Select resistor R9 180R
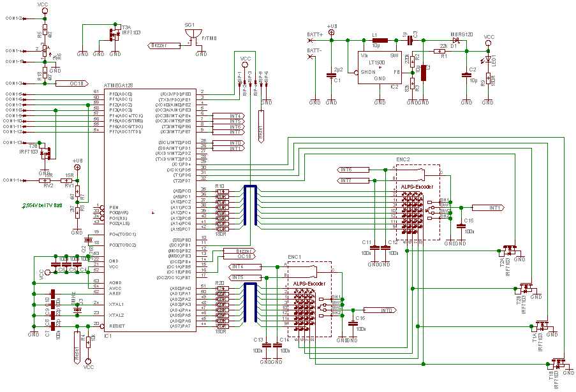 488,78
